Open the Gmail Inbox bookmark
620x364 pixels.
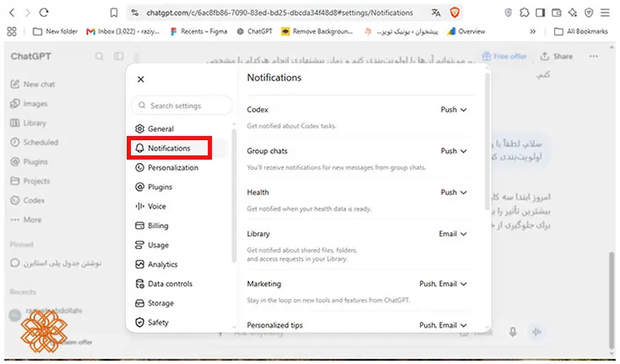pyautogui.click(x=123, y=31)
